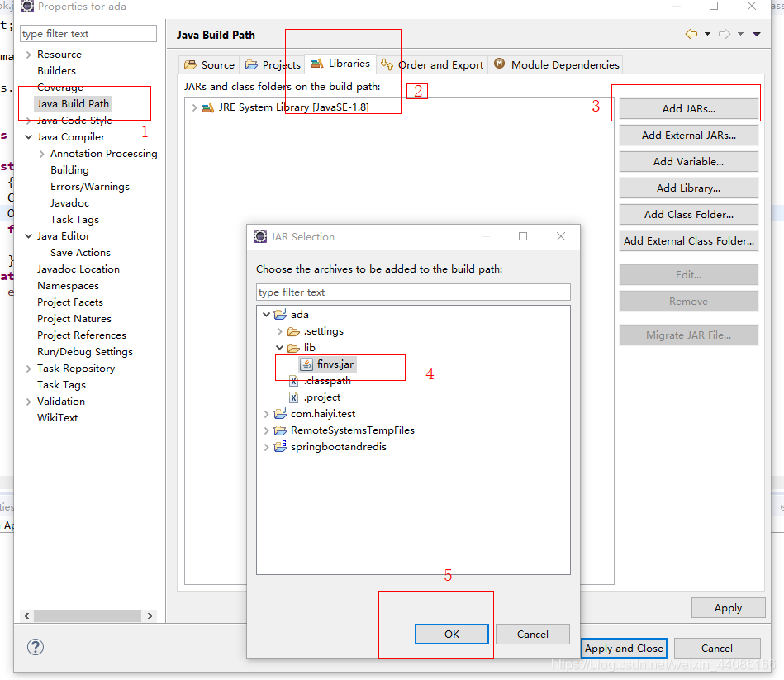Viewport: 784px width, 680px height.
Task: Open the view menu triangle in the header
Action: (756, 34)
